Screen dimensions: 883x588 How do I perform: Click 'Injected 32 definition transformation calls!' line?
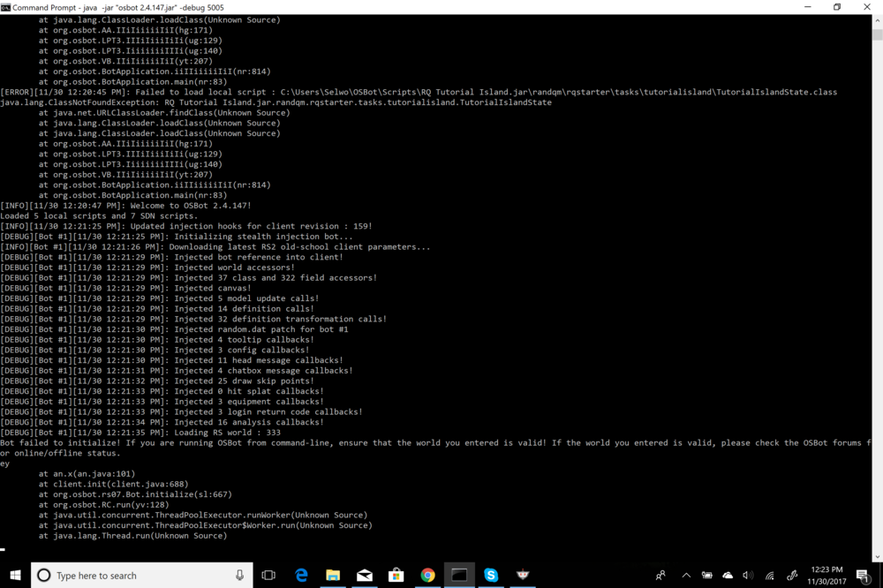[x=193, y=319]
